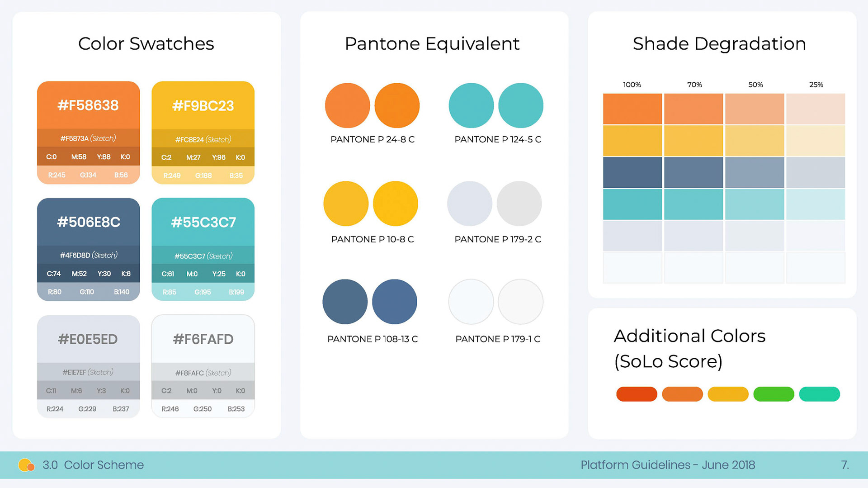
Task: Click the G:188 value in yellow card
Action: tap(203, 175)
